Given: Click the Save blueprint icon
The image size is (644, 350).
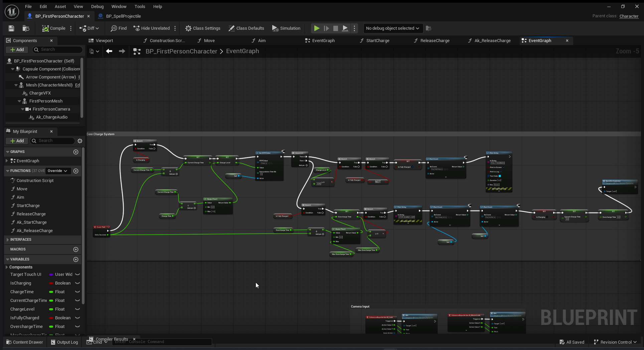Looking at the screenshot, I should tap(11, 28).
